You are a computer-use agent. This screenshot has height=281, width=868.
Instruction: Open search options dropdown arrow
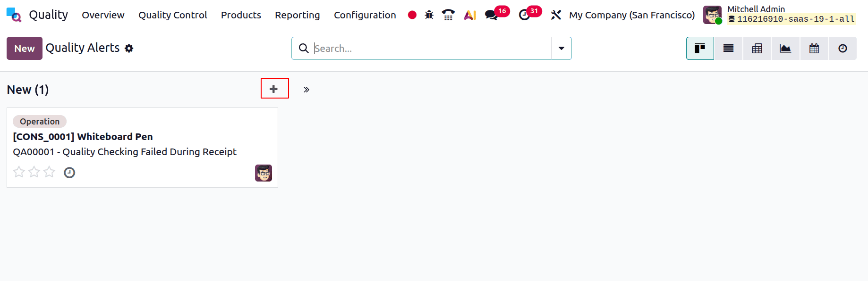(x=562, y=48)
